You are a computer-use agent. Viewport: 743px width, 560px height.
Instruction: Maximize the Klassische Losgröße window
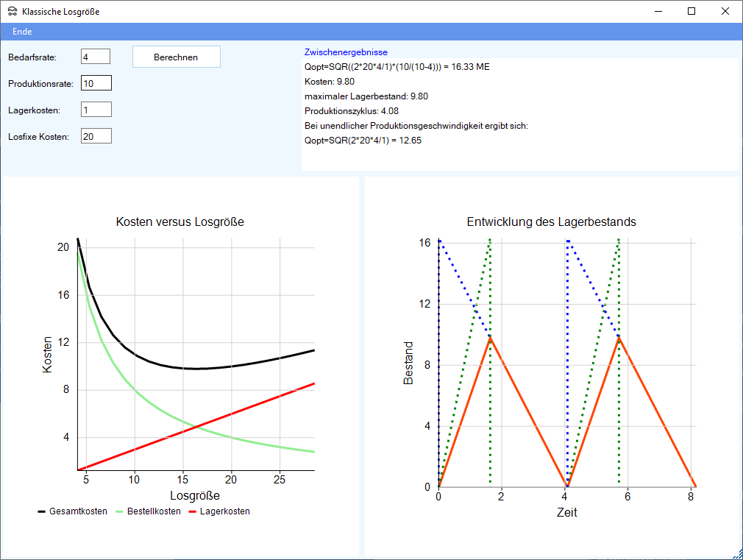(x=692, y=11)
